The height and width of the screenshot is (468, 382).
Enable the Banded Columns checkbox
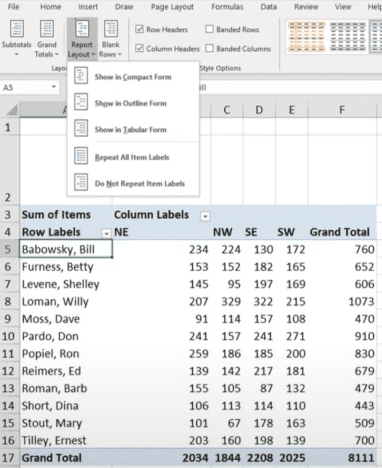pyautogui.click(x=209, y=48)
